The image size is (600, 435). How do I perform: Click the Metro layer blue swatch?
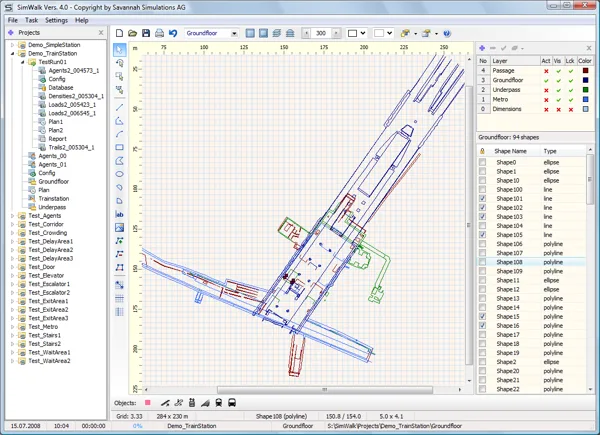[585, 99]
